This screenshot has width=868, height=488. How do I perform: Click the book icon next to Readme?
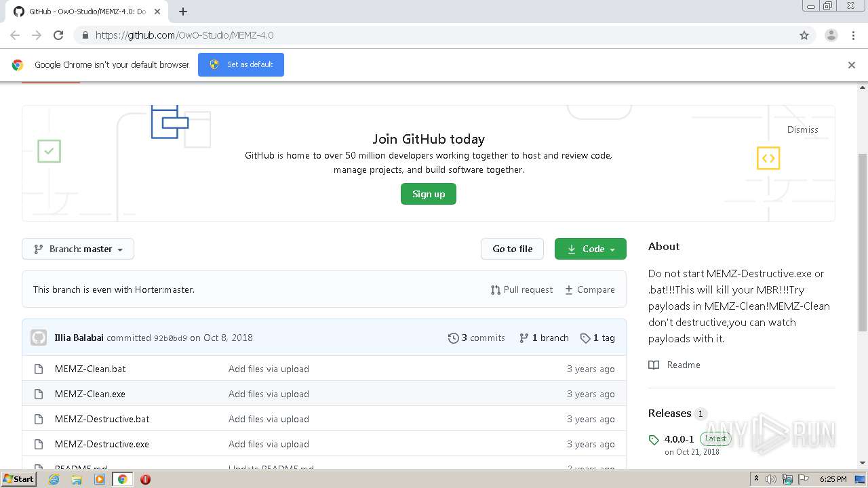(x=654, y=365)
